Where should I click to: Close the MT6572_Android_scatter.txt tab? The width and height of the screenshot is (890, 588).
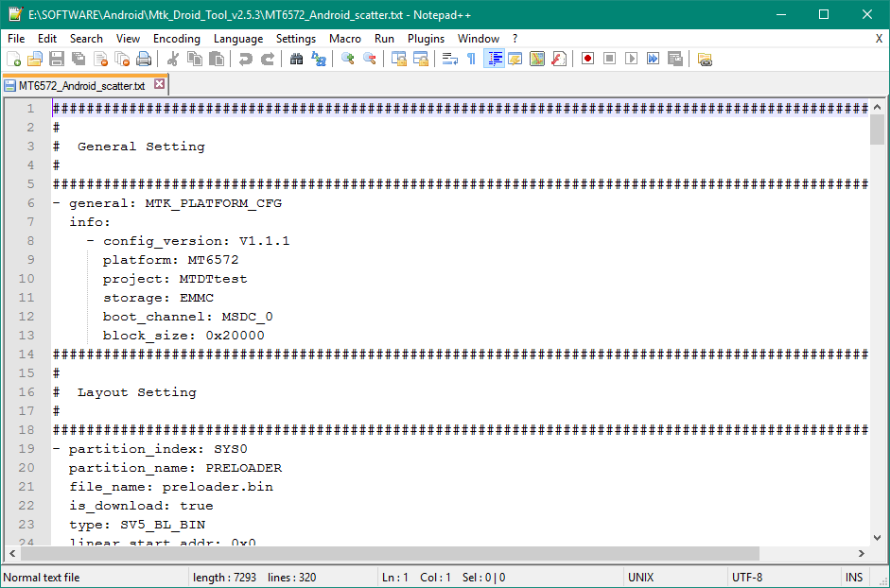[159, 84]
